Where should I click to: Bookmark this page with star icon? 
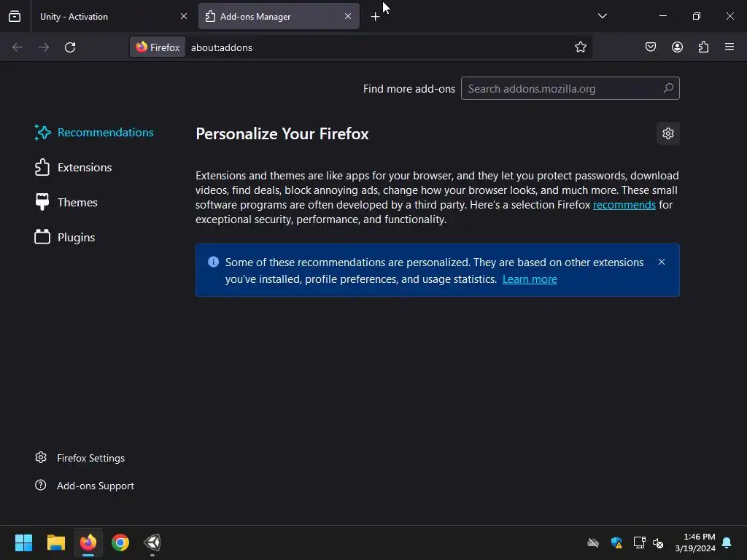pos(580,47)
